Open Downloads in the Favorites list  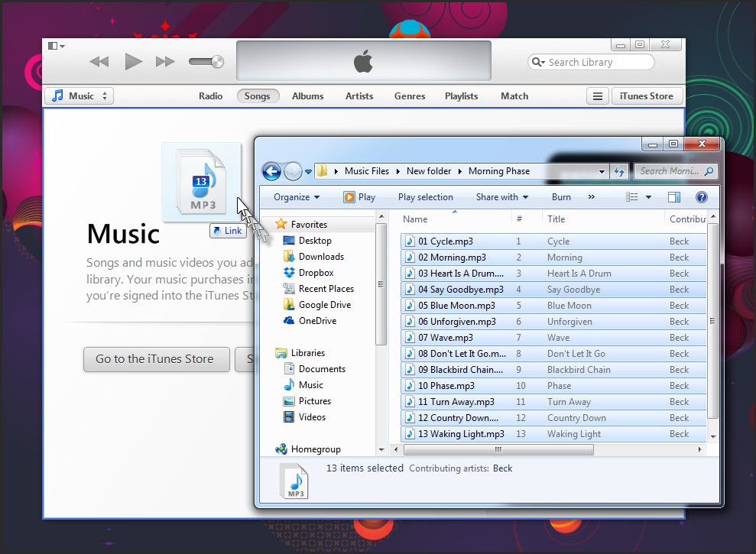pos(321,257)
